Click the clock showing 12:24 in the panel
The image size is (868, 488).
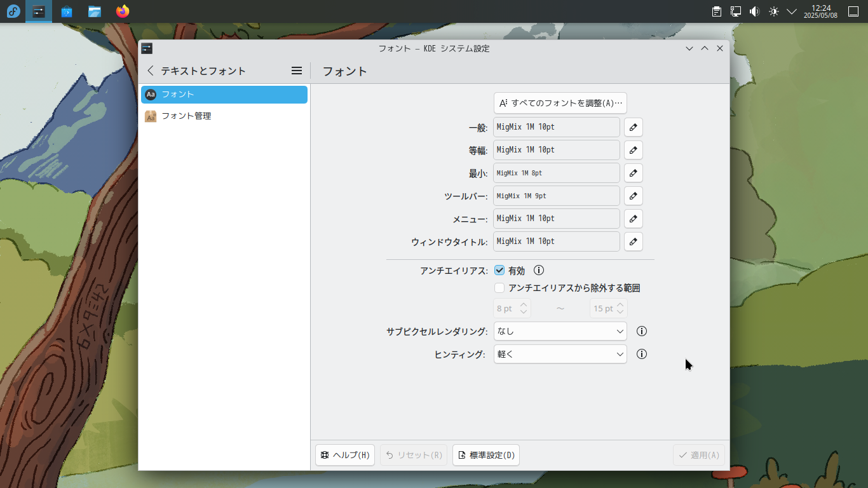[x=821, y=11]
